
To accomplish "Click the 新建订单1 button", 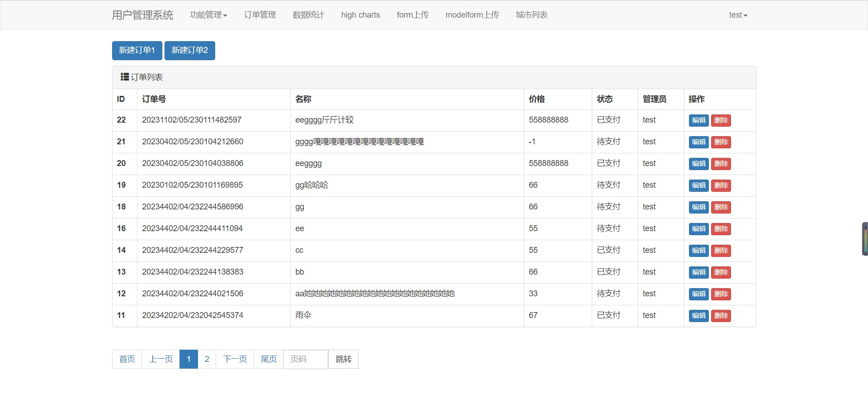I will (x=137, y=50).
